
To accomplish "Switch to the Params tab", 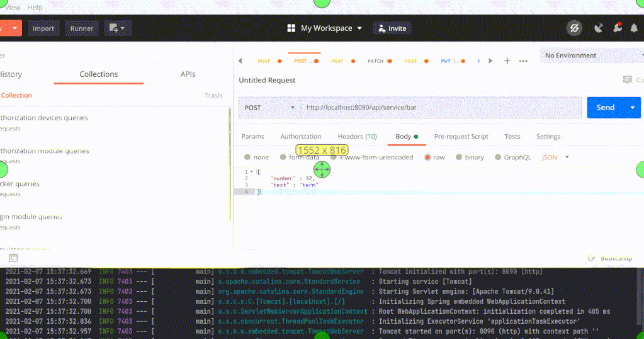I will 252,137.
